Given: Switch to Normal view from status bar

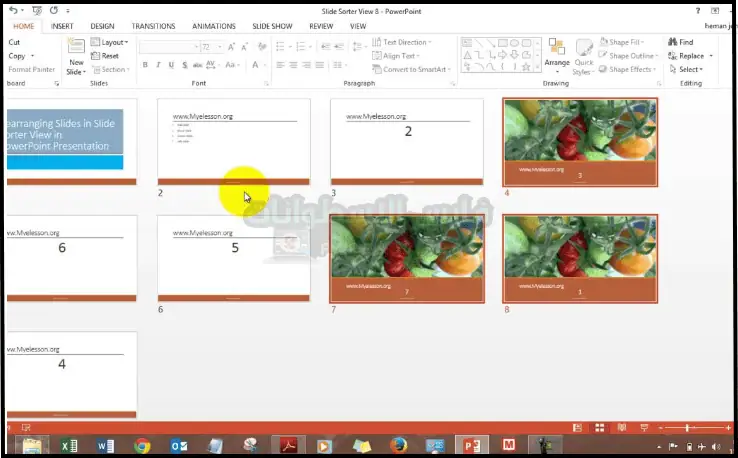Looking at the screenshot, I should coord(579,427).
